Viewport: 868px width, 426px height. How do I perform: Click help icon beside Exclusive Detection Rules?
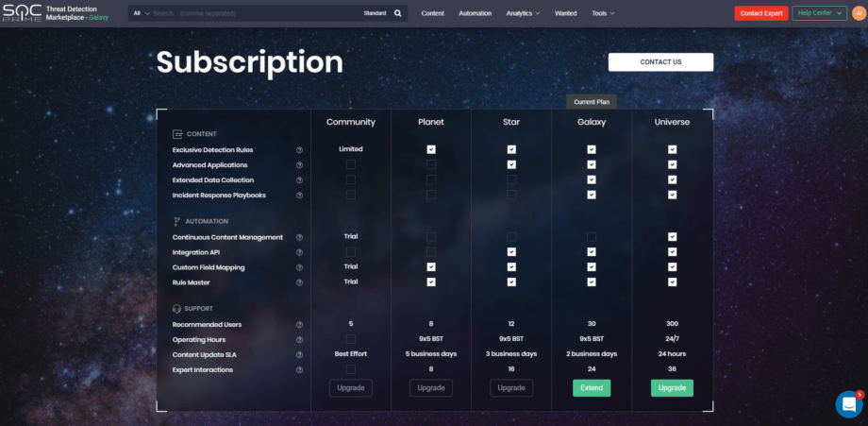click(x=299, y=150)
